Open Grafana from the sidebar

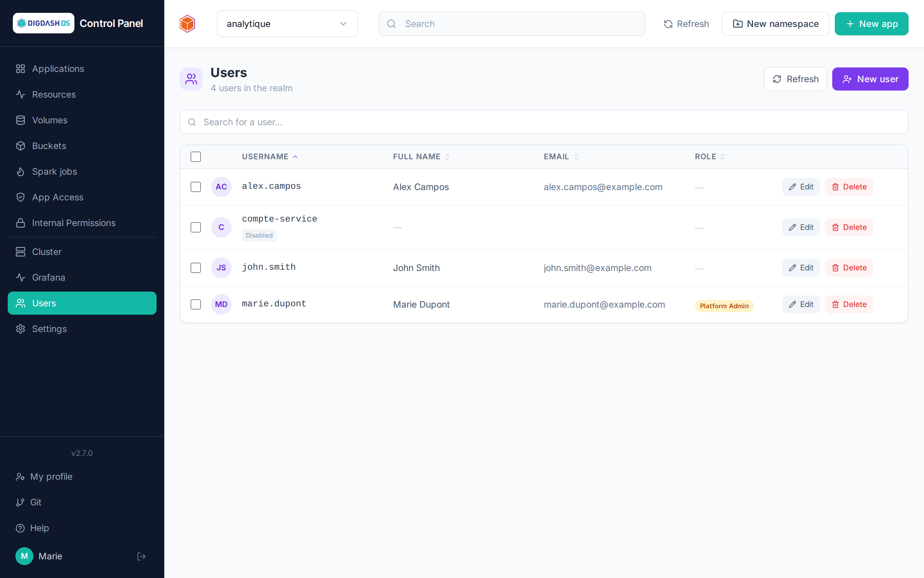82,277
